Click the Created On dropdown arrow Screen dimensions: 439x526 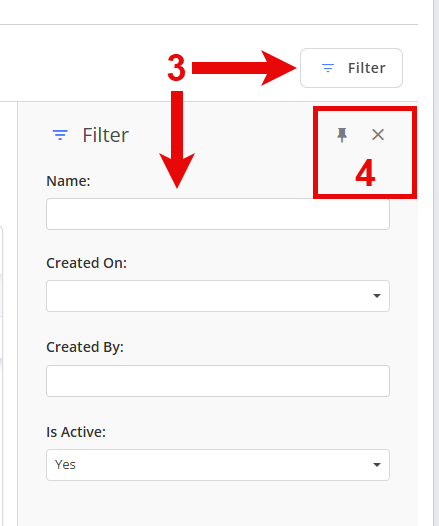377,296
